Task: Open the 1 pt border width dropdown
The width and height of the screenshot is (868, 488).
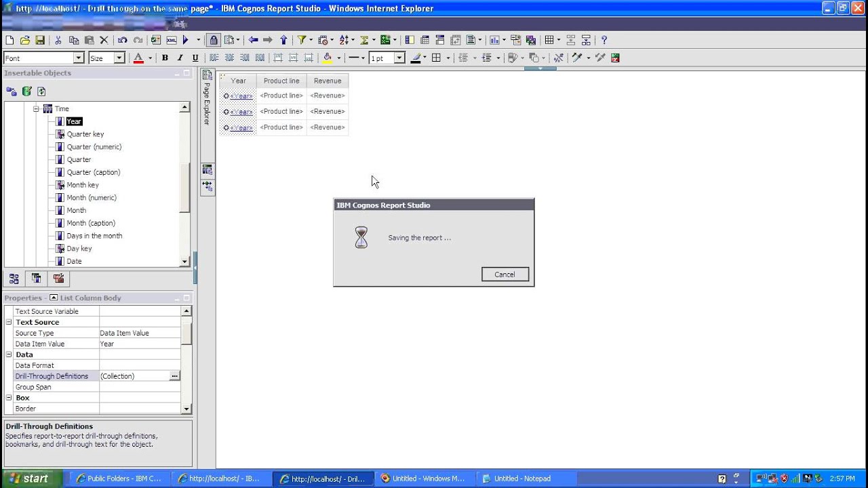Action: pyautogui.click(x=399, y=58)
